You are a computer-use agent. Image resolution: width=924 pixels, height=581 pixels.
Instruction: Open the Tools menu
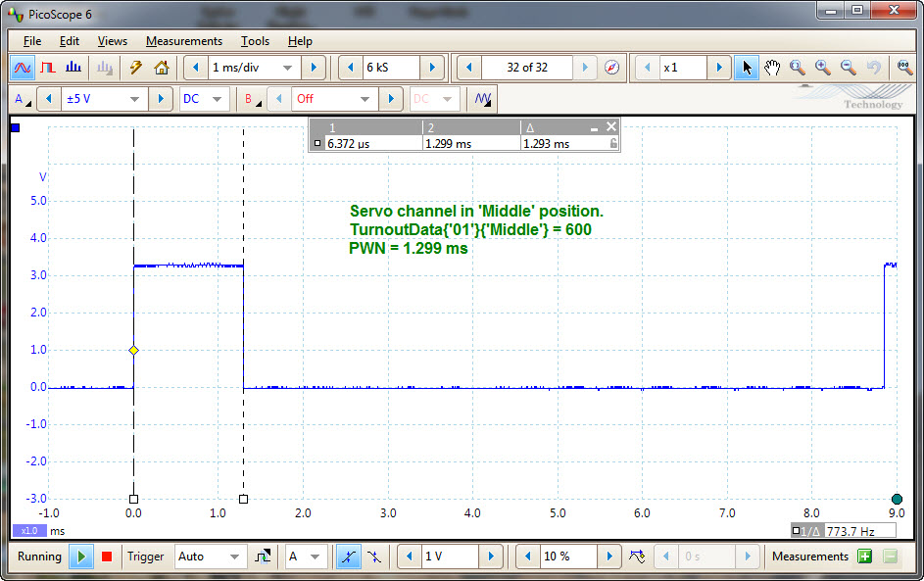pos(255,40)
